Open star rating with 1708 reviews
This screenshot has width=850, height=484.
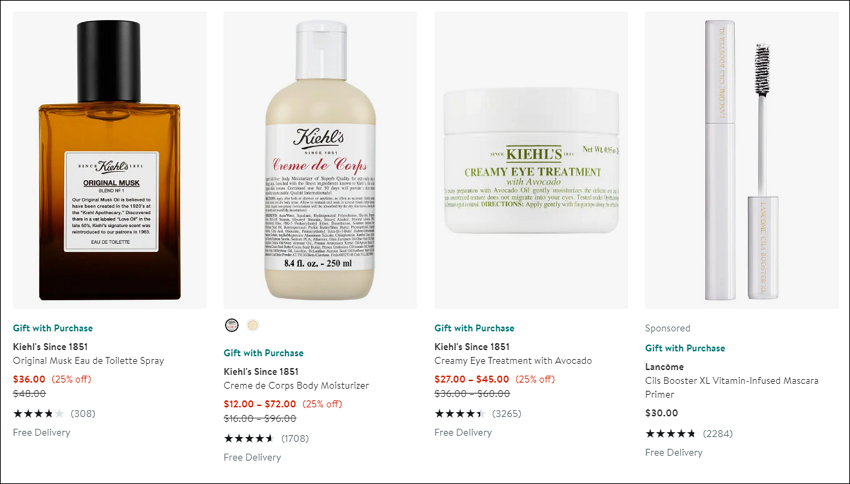click(266, 439)
